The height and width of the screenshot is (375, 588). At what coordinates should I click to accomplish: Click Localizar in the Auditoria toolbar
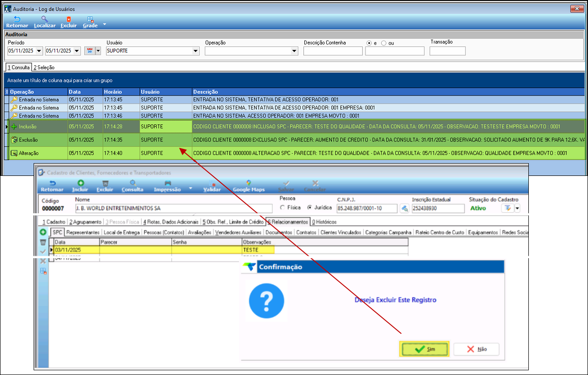45,22
